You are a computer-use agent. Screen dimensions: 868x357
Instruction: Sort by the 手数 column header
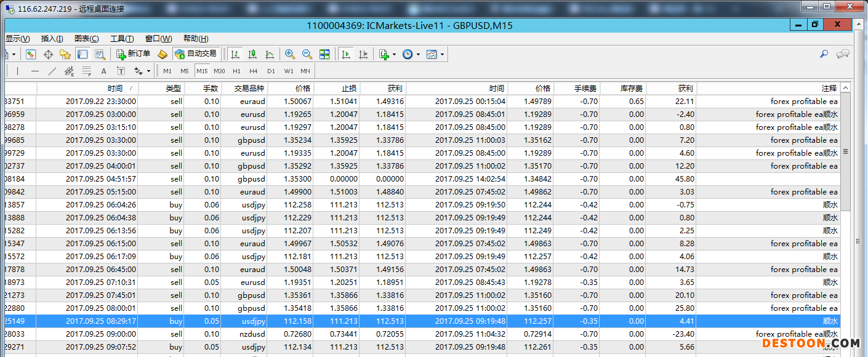[x=203, y=89]
